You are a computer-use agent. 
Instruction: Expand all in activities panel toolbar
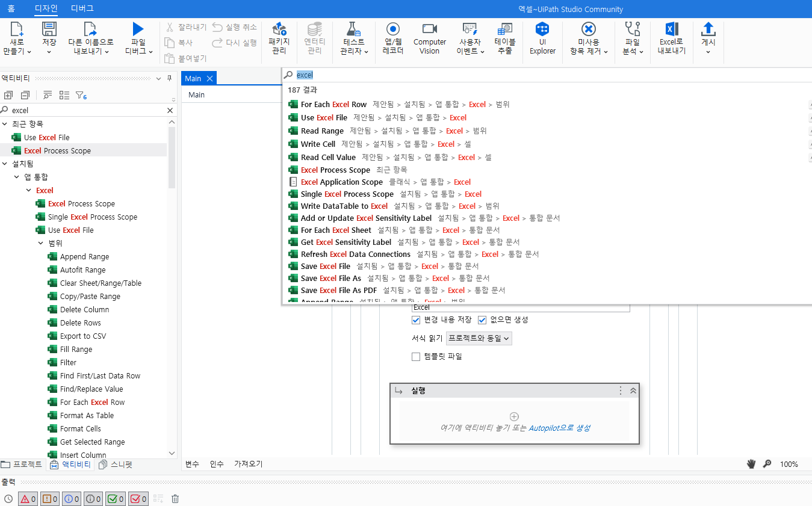[8, 95]
